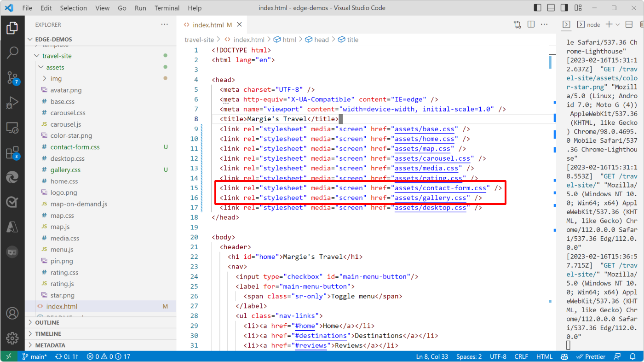Click the head breadcrumb item
The height and width of the screenshot is (362, 644).
coord(321,40)
